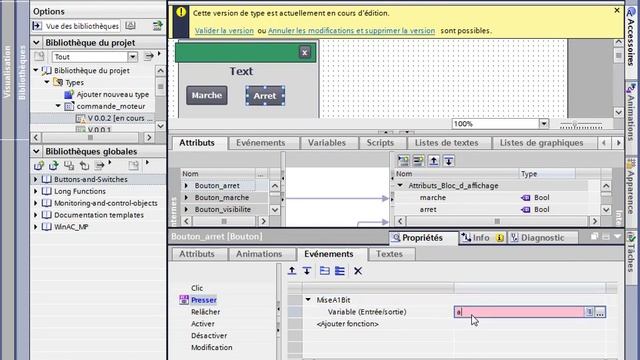Collapse the commande_moteur type node

[x=58, y=106]
